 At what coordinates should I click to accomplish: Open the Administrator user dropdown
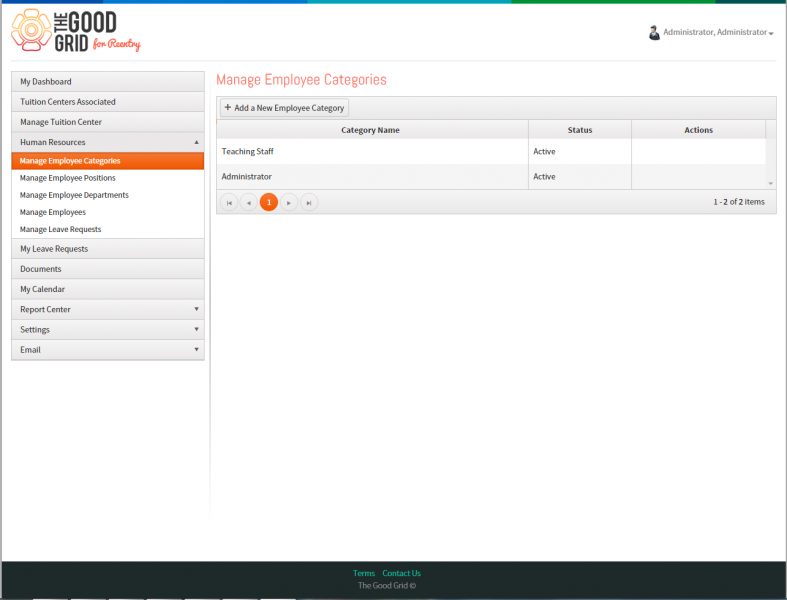click(718, 32)
